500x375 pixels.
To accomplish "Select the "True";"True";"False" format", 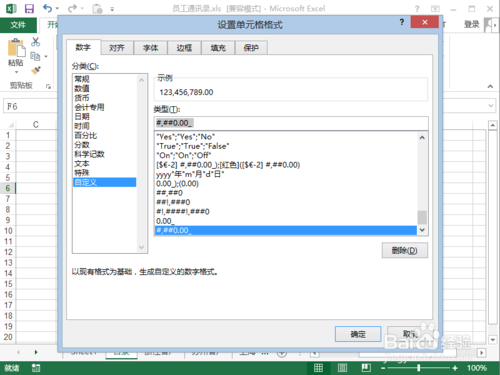I will tap(286, 146).
